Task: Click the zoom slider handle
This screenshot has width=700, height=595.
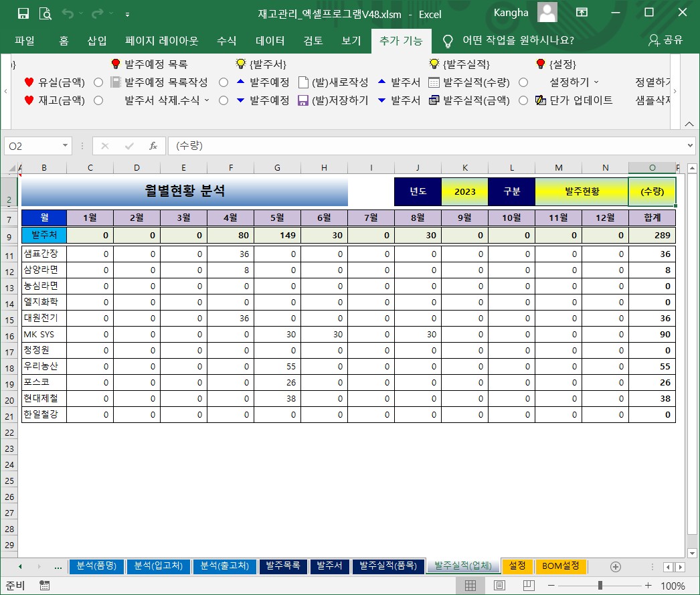Action: [x=600, y=585]
